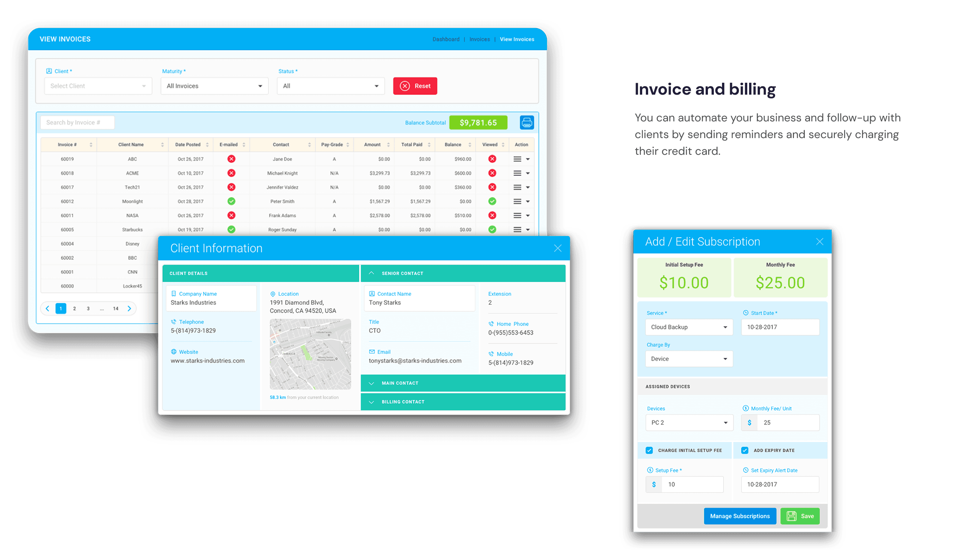Image resolution: width=980 pixels, height=559 pixels.
Task: Click the printer icon next to balance subtotal
Action: 527,122
